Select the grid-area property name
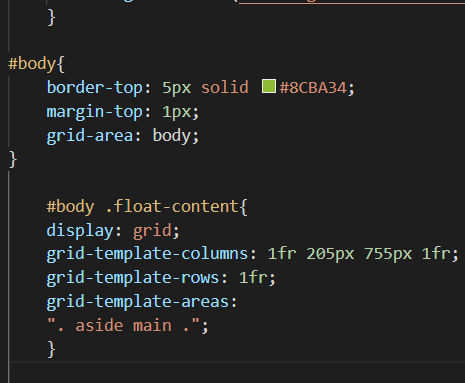This screenshot has width=465, height=383. [90, 136]
